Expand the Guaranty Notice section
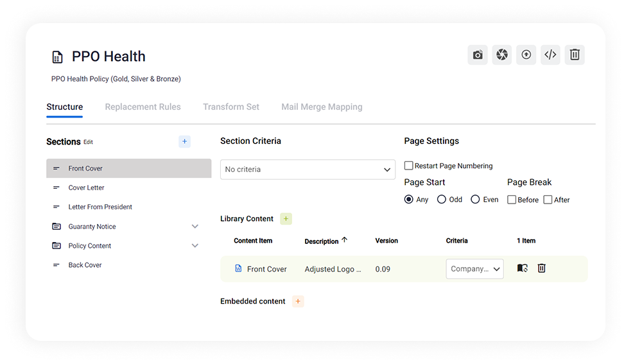 click(x=195, y=227)
